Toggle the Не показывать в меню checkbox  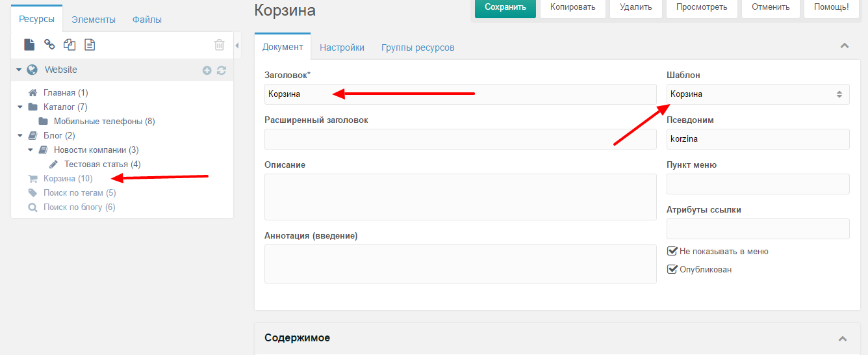[672, 251]
